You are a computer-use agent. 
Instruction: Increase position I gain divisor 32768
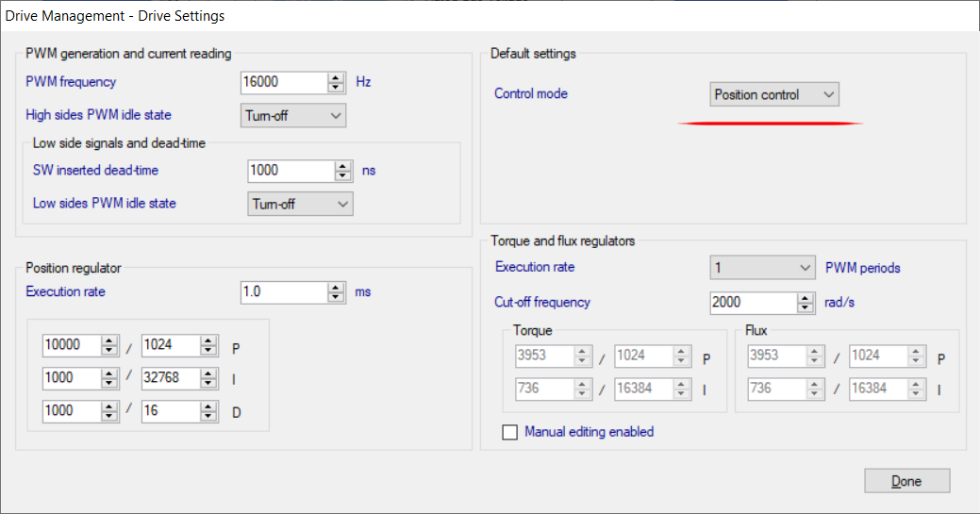click(208, 373)
